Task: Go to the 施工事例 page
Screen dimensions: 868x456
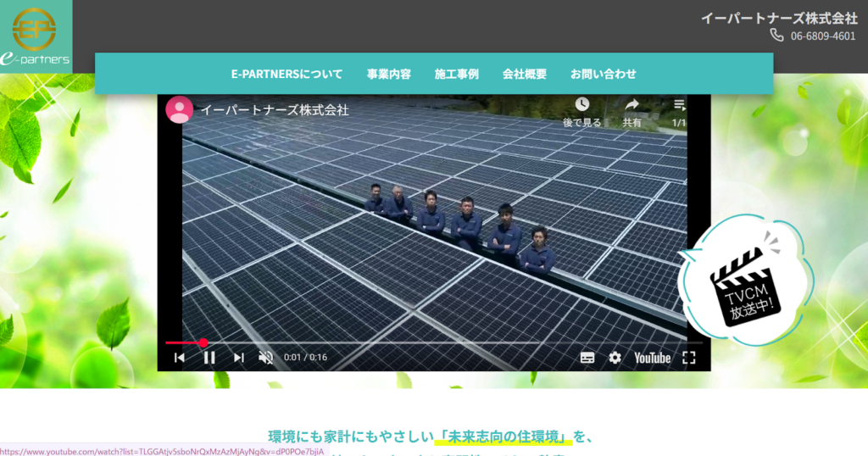Action: click(457, 74)
